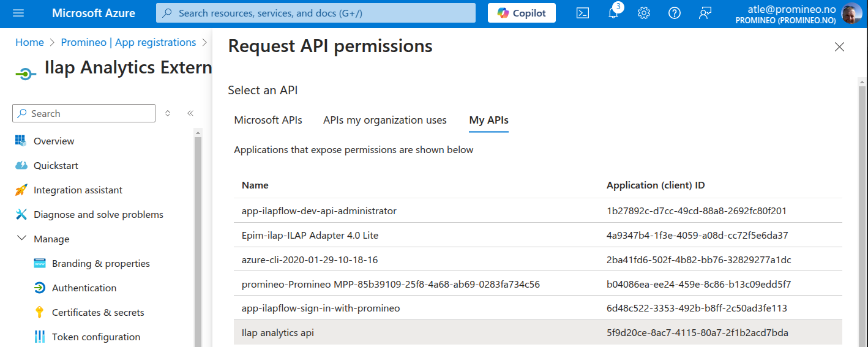The height and width of the screenshot is (347, 868).
Task: Open the feedback icon
Action: 705,13
